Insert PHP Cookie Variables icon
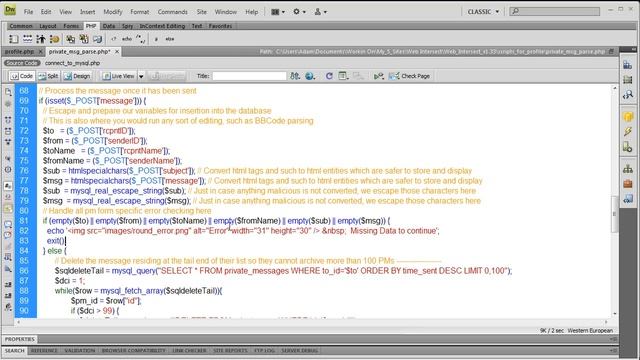 pos(54,39)
